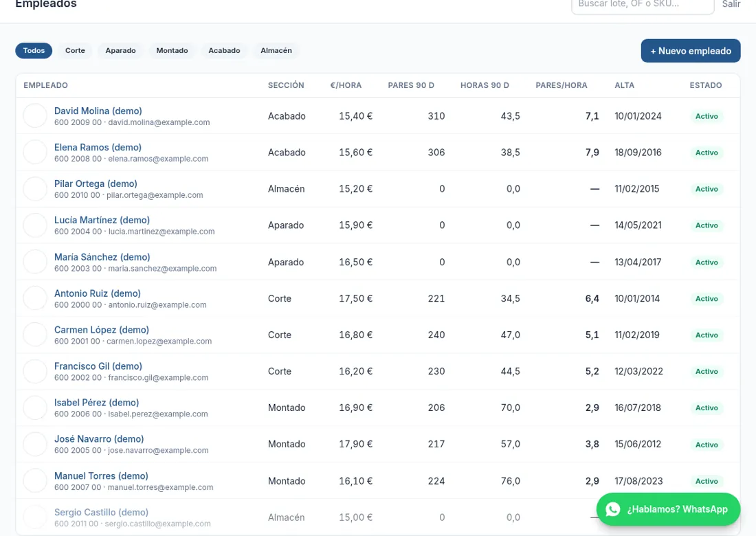Image resolution: width=756 pixels, height=536 pixels.
Task: Open David Molina's avatar circle
Action: click(35, 115)
